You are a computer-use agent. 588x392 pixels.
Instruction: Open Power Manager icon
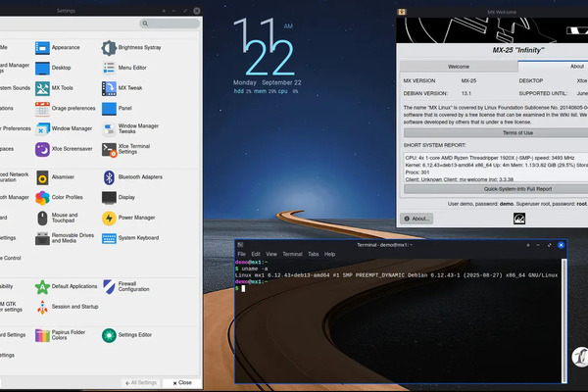click(x=109, y=218)
